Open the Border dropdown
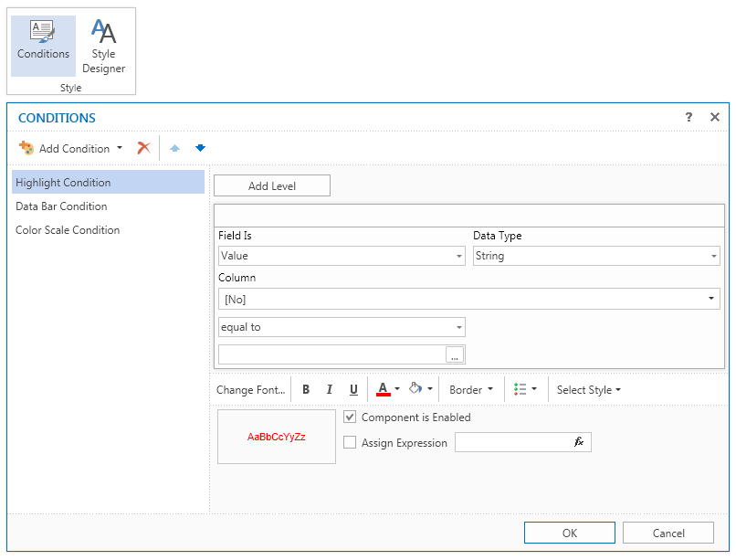Image resolution: width=736 pixels, height=560 pixels. pyautogui.click(x=471, y=389)
